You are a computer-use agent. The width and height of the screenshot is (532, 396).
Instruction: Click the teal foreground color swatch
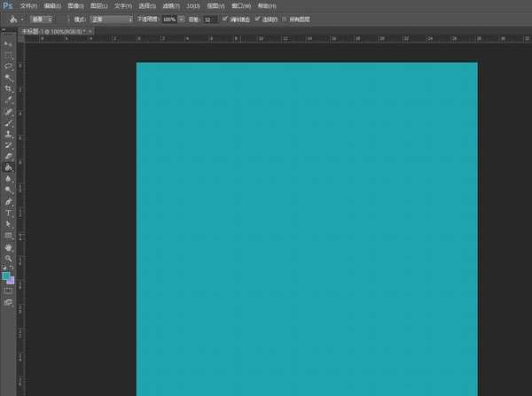point(6,276)
